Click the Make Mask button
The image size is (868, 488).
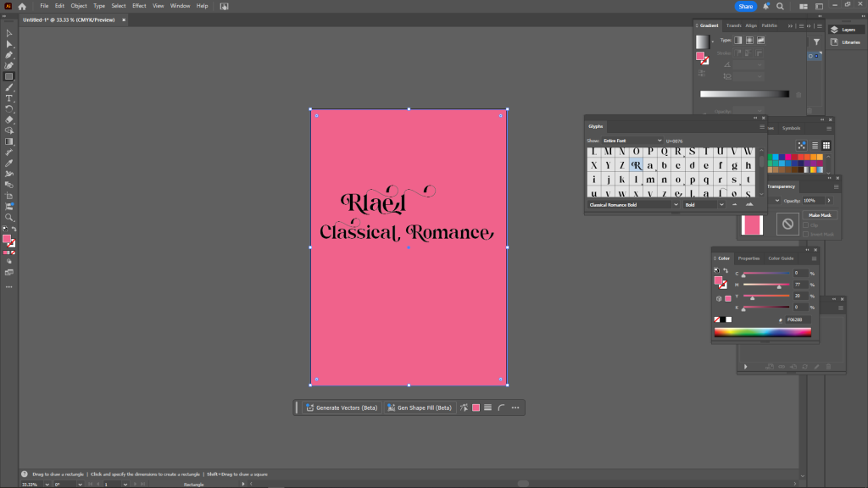tap(820, 215)
